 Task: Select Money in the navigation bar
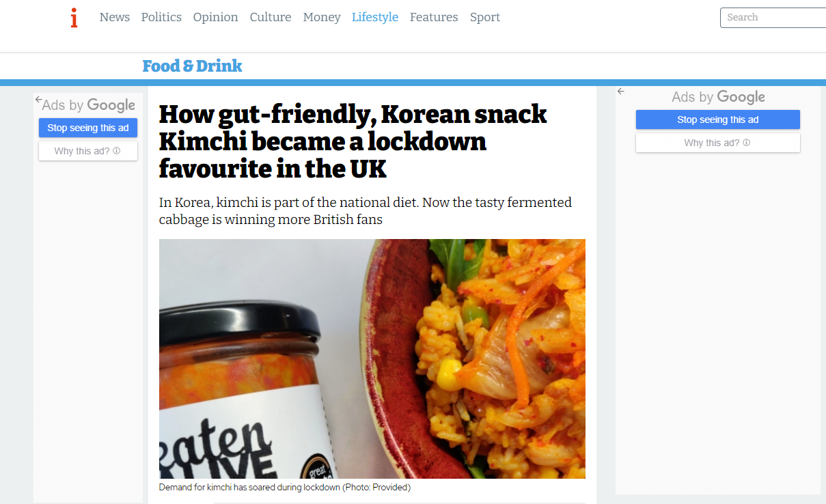(x=322, y=17)
